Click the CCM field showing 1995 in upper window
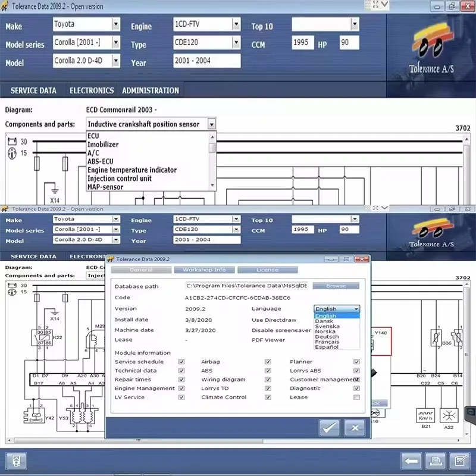 point(303,42)
